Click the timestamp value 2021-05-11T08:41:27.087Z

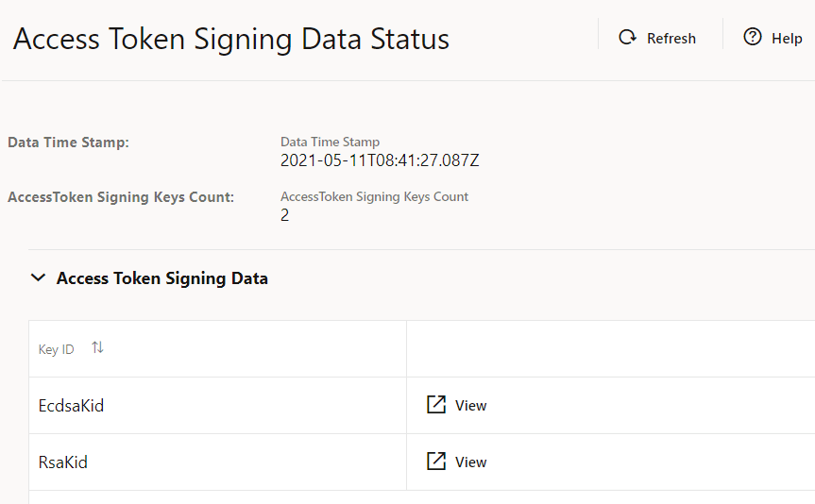click(380, 160)
